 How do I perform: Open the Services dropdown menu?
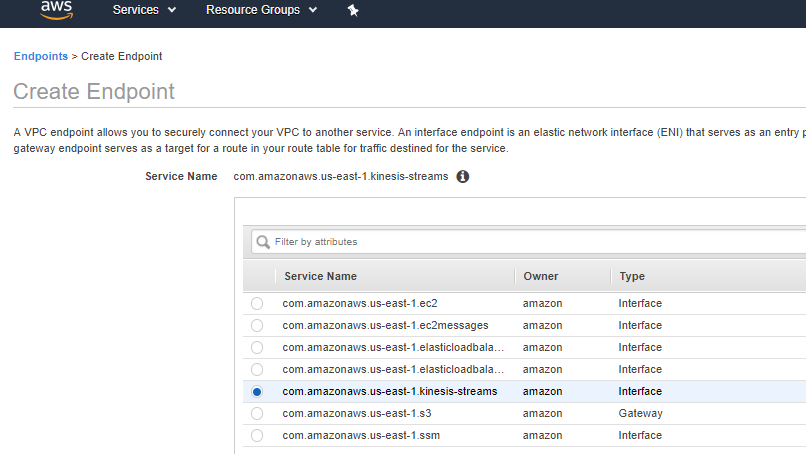click(x=144, y=10)
